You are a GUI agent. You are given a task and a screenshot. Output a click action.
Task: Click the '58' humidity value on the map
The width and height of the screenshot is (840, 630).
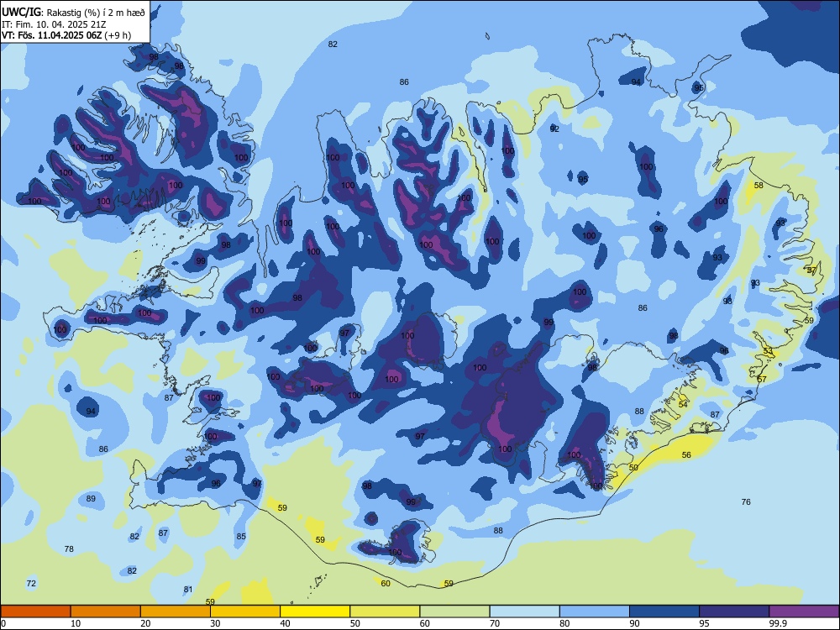point(759,186)
